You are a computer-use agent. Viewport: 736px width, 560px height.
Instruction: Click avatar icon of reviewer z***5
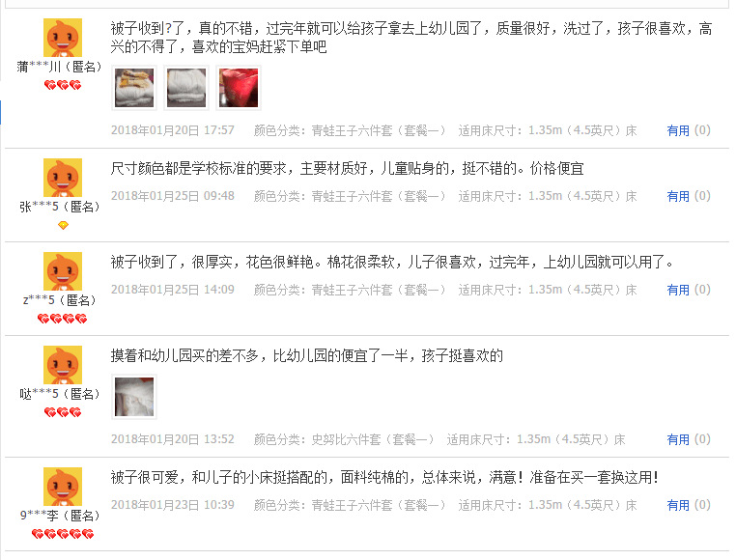tap(63, 271)
